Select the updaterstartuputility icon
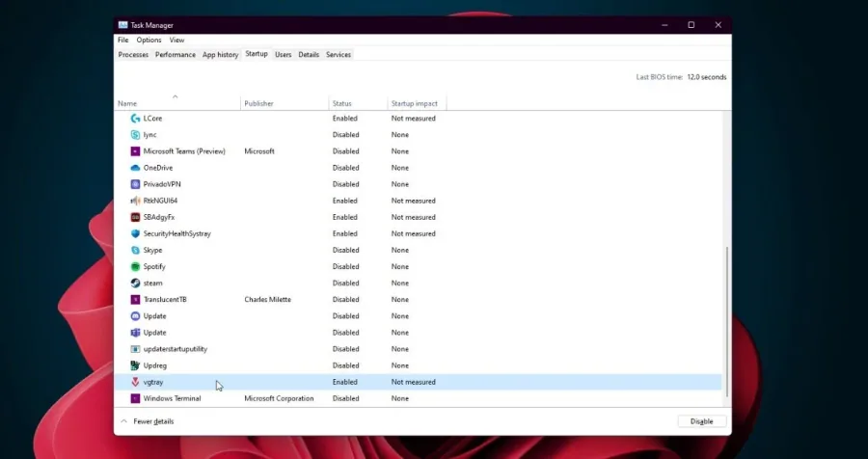The height and width of the screenshot is (459, 868). tap(135, 349)
